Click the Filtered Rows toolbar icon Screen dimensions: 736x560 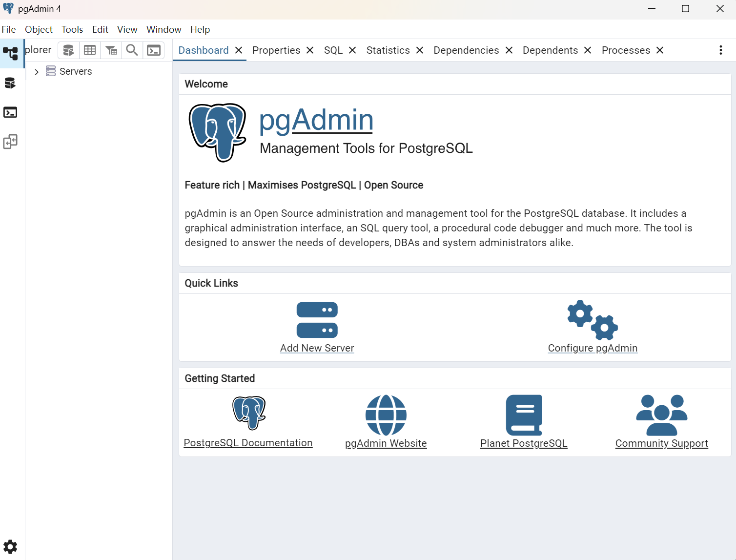click(x=111, y=50)
